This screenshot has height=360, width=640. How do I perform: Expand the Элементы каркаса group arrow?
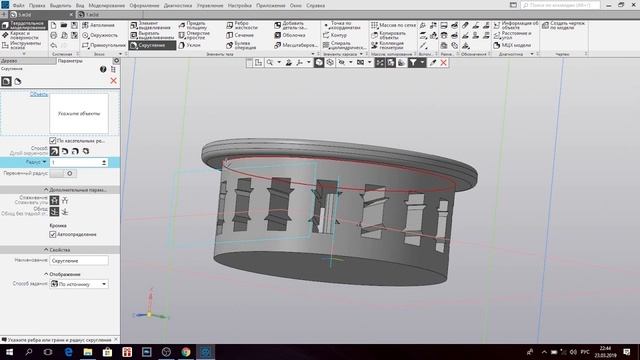[361, 54]
